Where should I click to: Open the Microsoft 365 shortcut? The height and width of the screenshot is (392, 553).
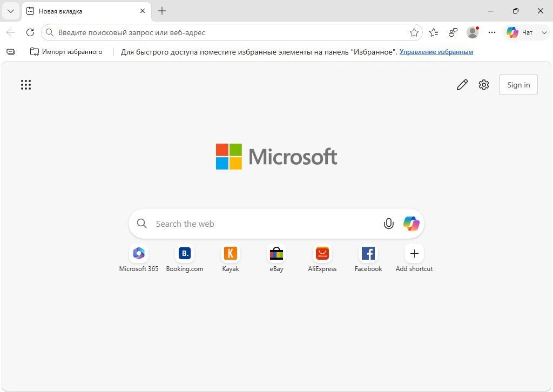click(x=139, y=259)
